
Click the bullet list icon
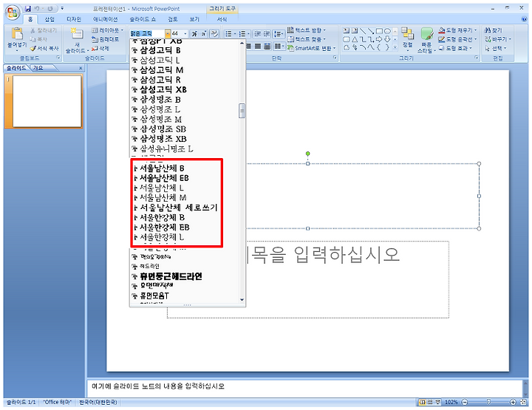[228, 33]
